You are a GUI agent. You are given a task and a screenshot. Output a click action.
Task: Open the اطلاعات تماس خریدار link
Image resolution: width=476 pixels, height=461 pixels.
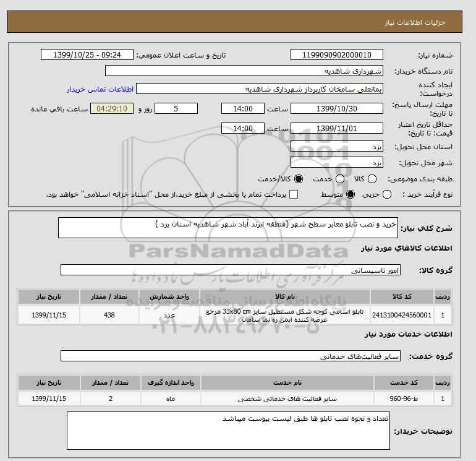tap(100, 89)
